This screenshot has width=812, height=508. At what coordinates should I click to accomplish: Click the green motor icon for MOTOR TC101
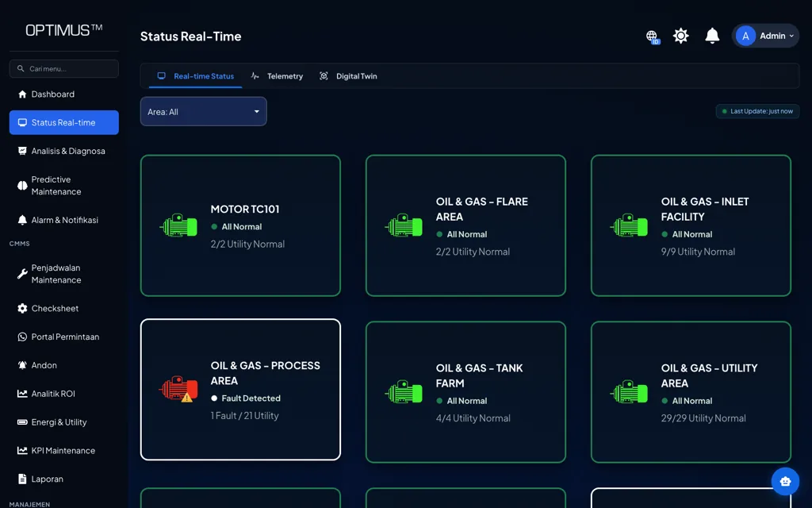click(x=178, y=226)
